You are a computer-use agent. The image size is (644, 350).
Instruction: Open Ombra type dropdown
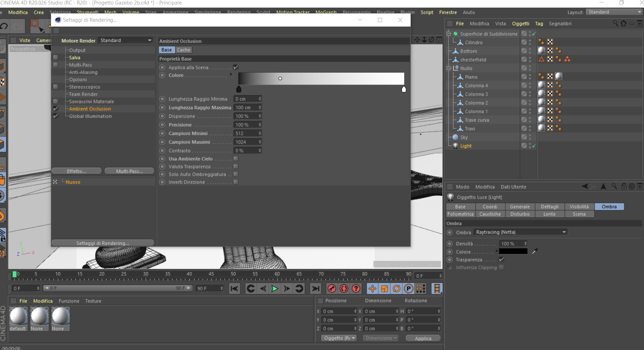(x=520, y=232)
